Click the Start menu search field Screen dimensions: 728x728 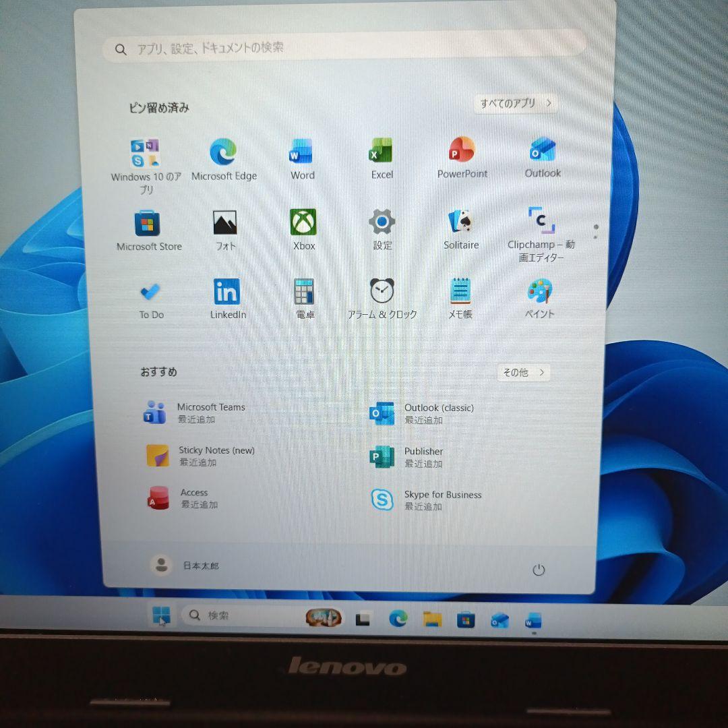344,47
